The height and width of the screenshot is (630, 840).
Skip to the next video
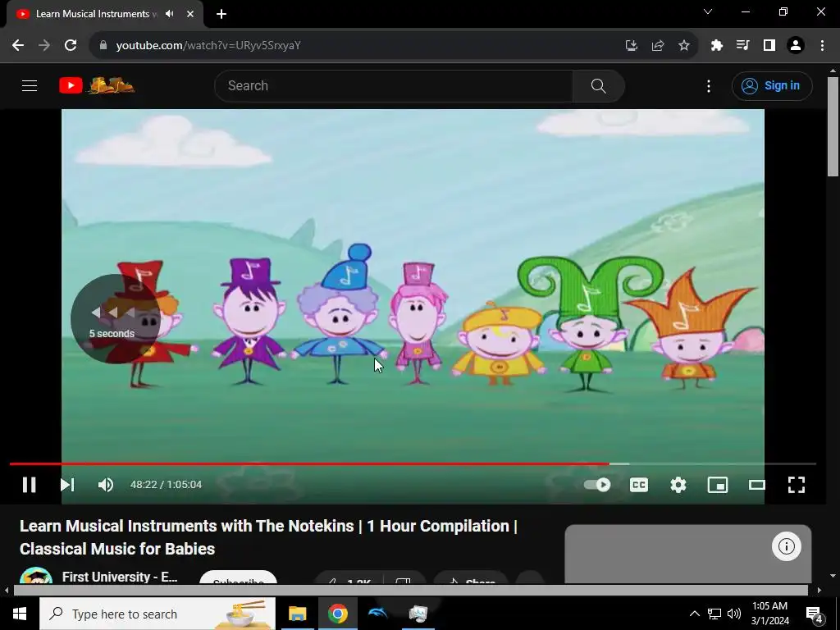point(67,485)
